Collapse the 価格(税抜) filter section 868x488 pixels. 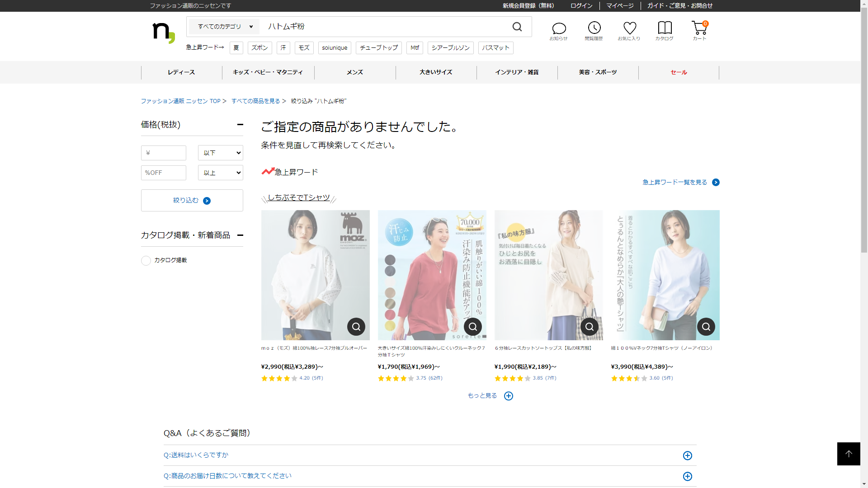click(x=240, y=125)
